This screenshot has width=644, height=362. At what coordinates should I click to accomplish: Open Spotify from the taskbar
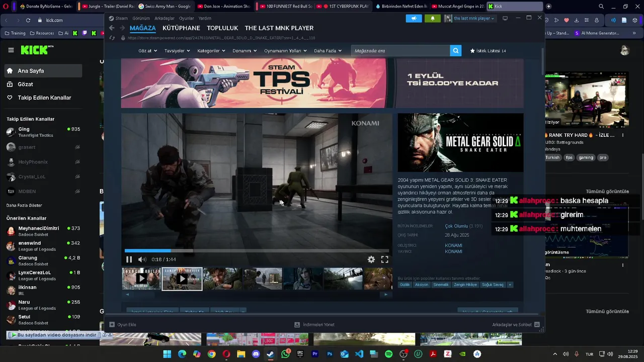click(x=389, y=354)
